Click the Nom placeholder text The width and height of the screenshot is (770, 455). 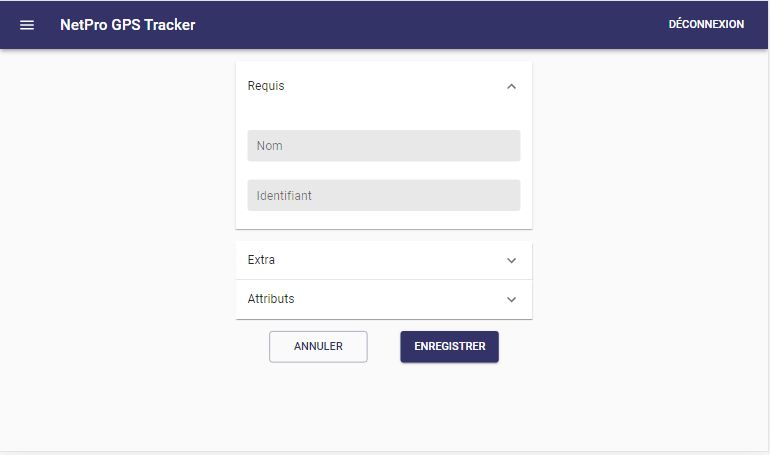(x=270, y=146)
